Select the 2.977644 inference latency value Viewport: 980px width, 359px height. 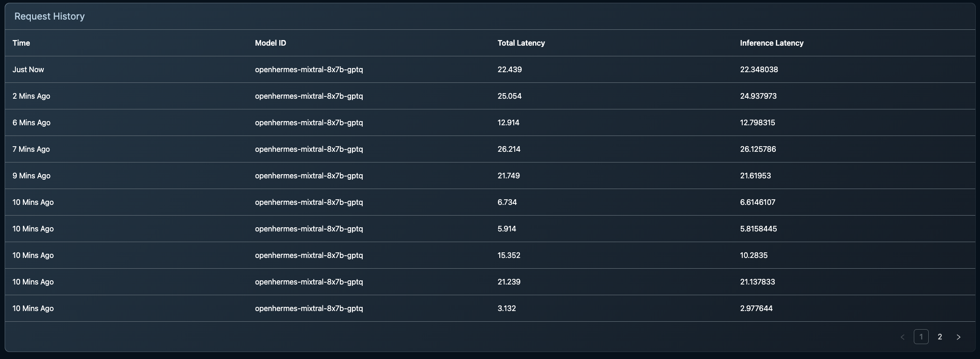pyautogui.click(x=756, y=308)
